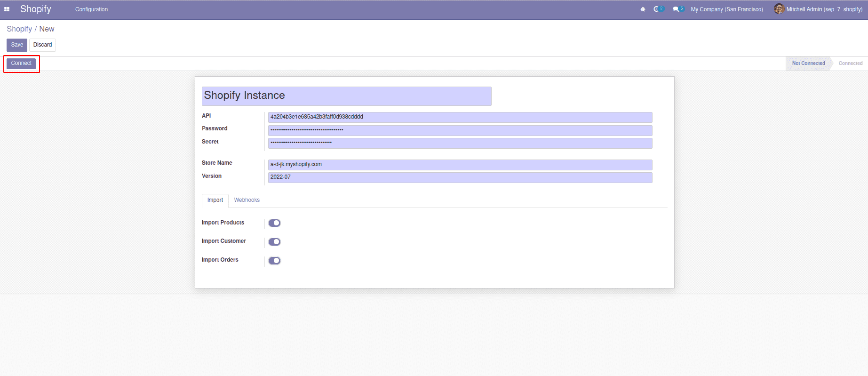Click the Import Products label

click(x=223, y=223)
